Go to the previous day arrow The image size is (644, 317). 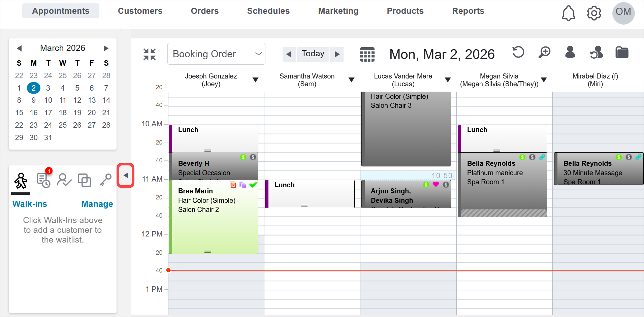[x=289, y=54]
